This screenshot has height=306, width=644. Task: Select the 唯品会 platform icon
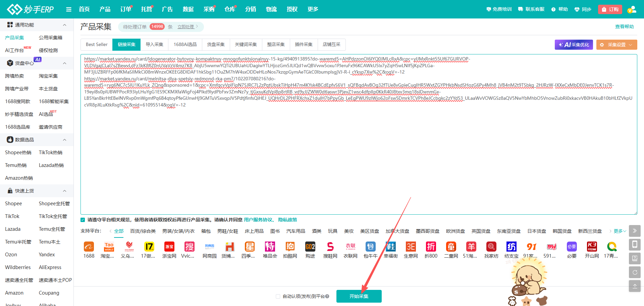[270, 247]
